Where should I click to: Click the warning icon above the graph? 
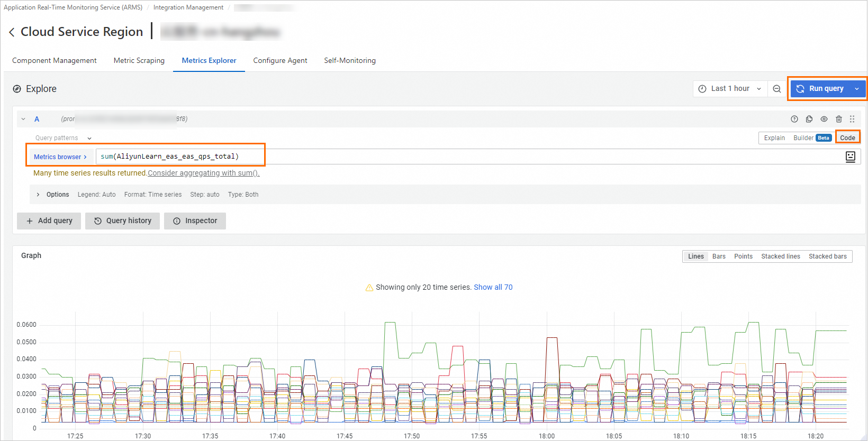369,288
